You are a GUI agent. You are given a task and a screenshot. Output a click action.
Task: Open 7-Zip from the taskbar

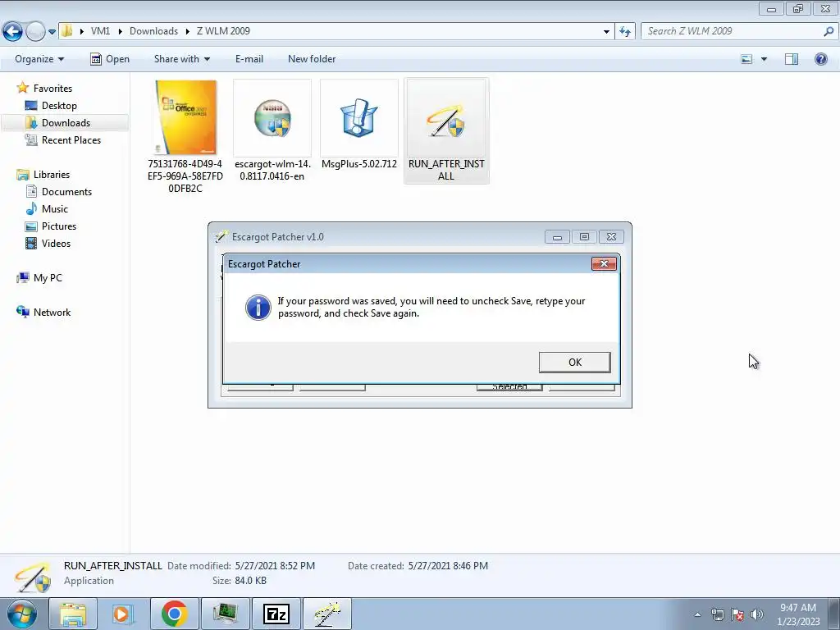[x=276, y=614]
